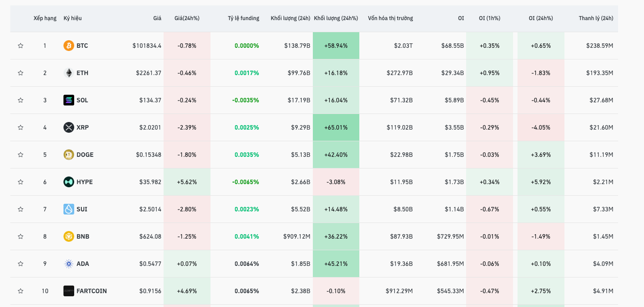The image size is (644, 307).
Task: Toggle favorite star for ETH row
Action: 21,73
